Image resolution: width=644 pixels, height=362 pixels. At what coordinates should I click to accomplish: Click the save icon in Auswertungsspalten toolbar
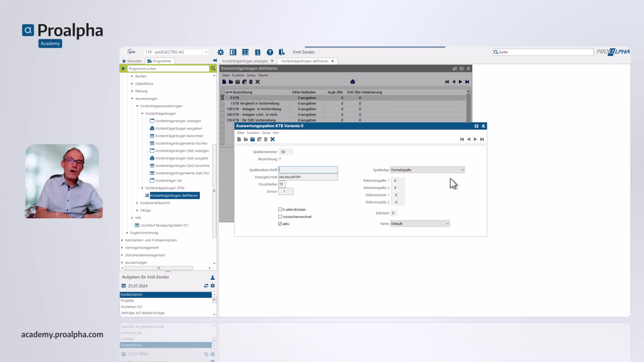click(x=253, y=139)
